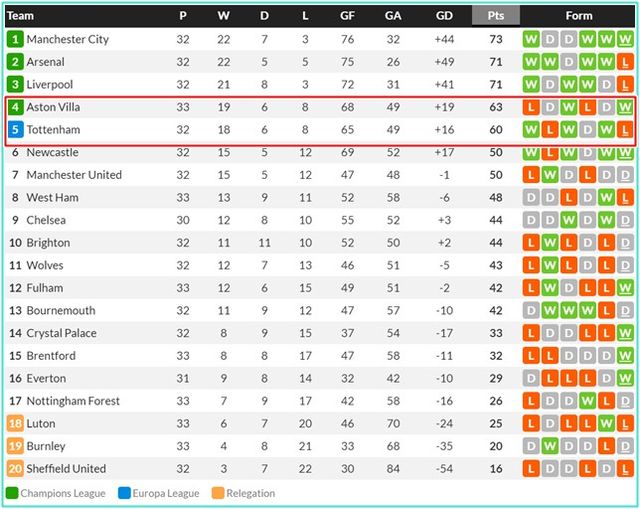Click Aston Villa's latest form W icon
Viewport: 640px width, 509px height.
(625, 107)
